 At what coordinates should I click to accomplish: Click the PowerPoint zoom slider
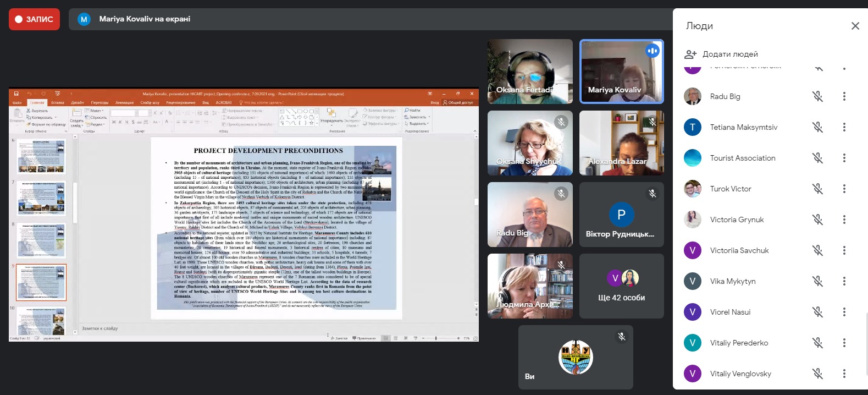436,338
